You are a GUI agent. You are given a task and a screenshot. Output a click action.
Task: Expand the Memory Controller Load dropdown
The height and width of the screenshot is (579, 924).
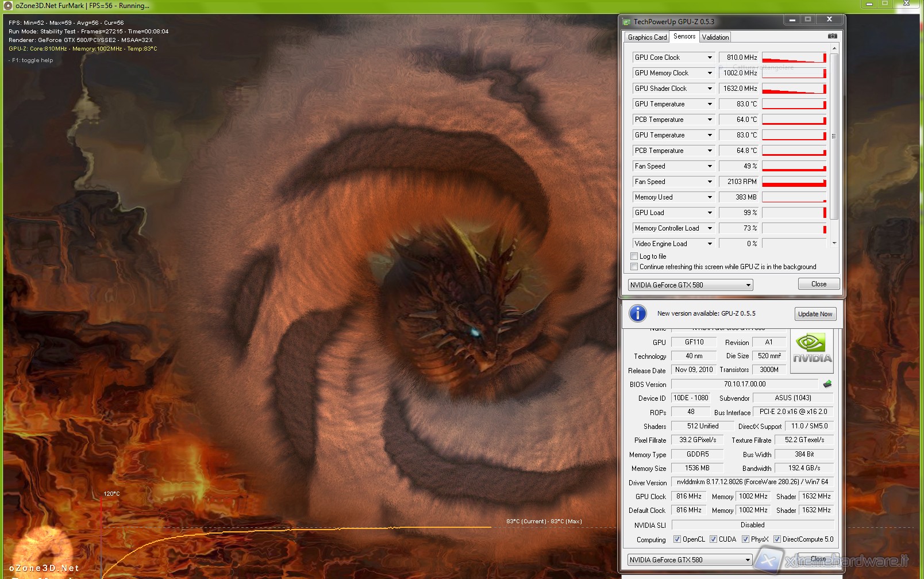[710, 228]
